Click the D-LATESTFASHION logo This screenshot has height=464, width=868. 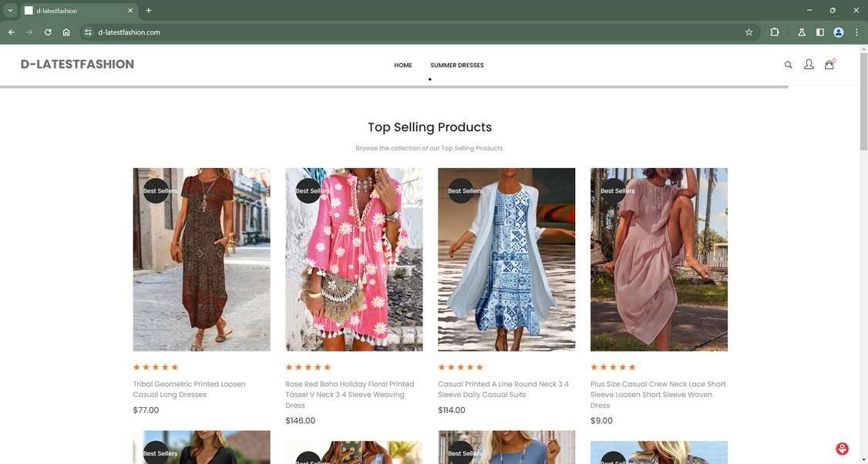pyautogui.click(x=77, y=65)
